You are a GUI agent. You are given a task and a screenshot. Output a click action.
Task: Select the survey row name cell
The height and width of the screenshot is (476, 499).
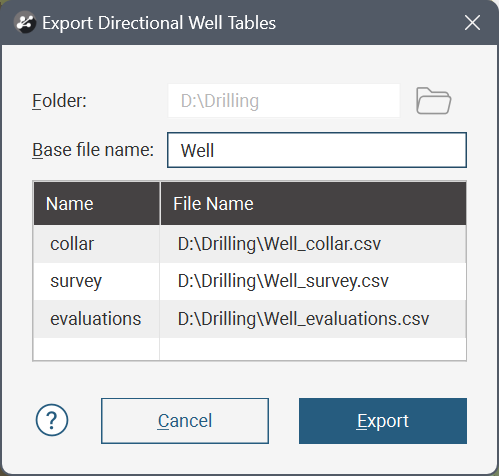point(97,281)
